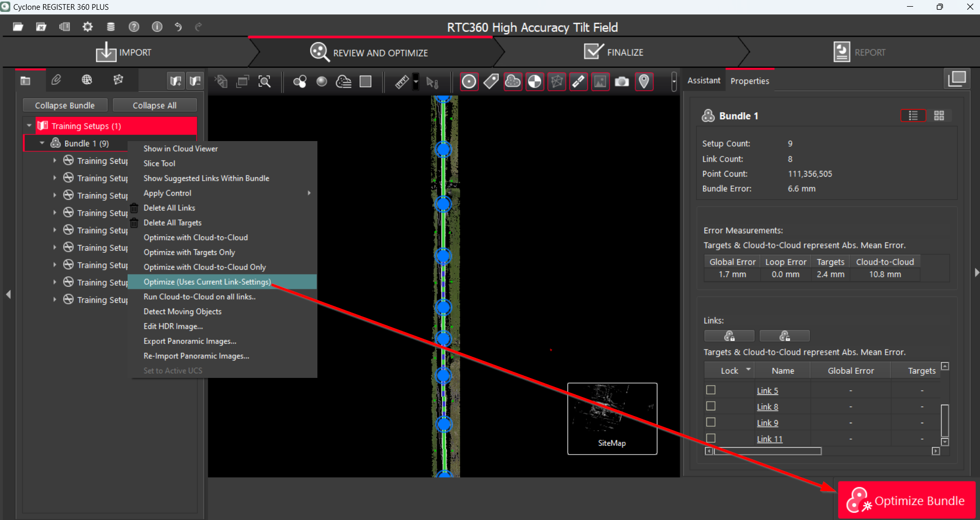The width and height of the screenshot is (980, 520).
Task: Click the paperclip assets tab icon
Action: [x=56, y=80]
